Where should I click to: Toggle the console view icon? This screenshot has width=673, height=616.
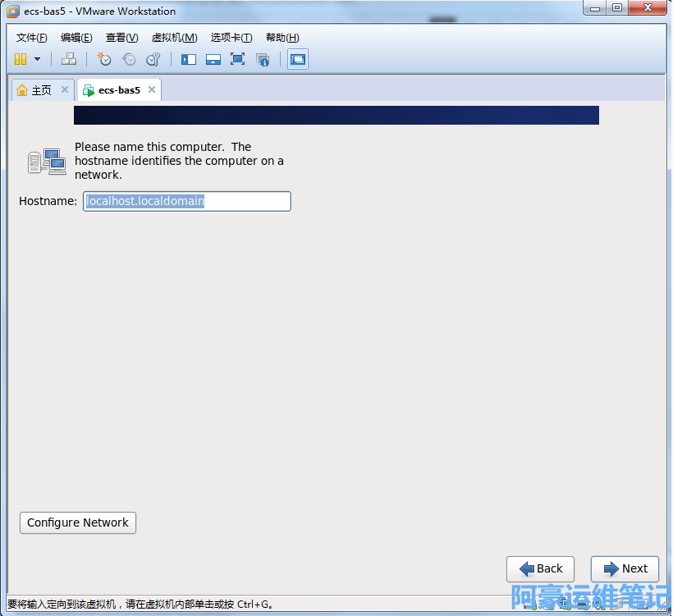[x=298, y=59]
